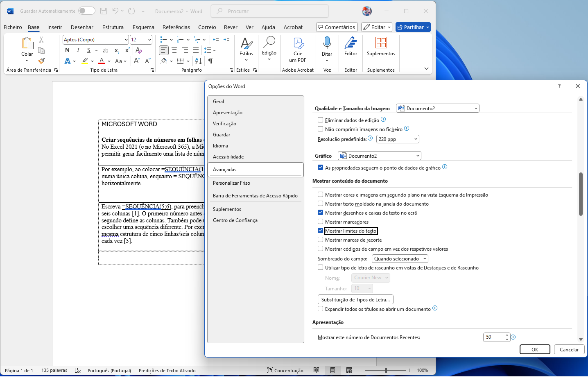This screenshot has width=588, height=378.
Task: Open the Aptos (Corpo) font name dropdown
Action: tap(126, 40)
